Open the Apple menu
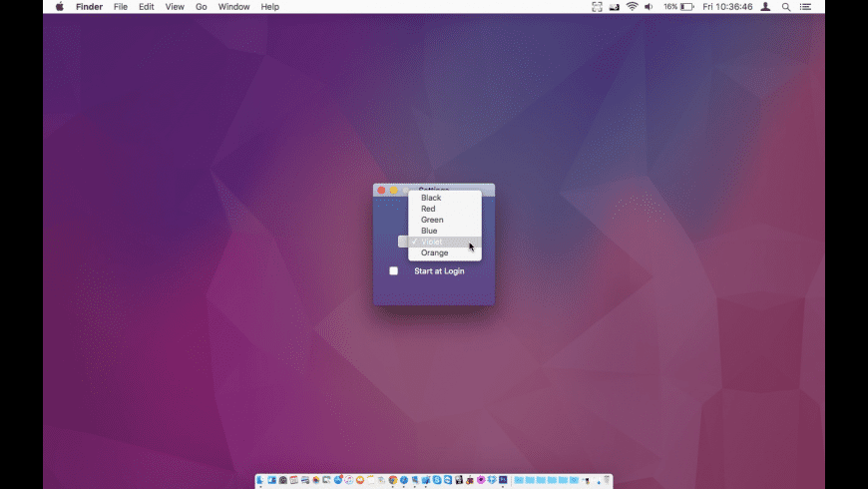 pyautogui.click(x=59, y=7)
